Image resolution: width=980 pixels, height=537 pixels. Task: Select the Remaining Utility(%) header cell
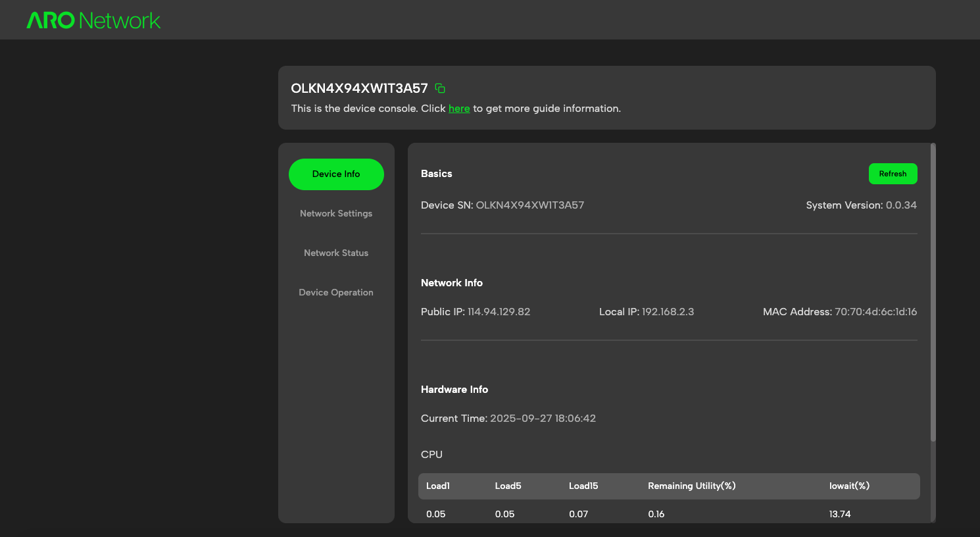[x=691, y=486]
